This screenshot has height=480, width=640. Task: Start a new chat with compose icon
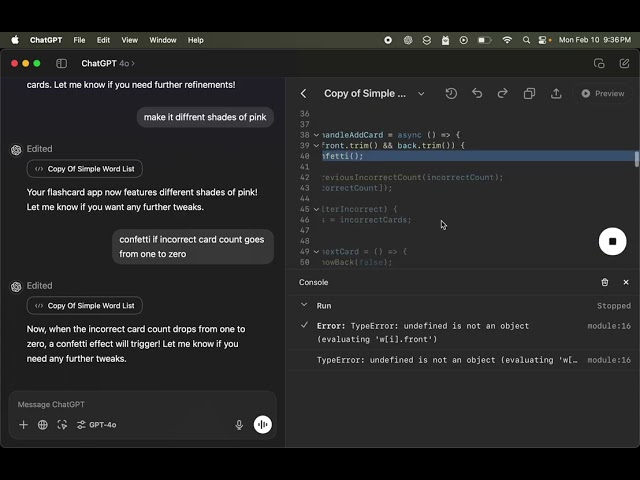tap(624, 63)
